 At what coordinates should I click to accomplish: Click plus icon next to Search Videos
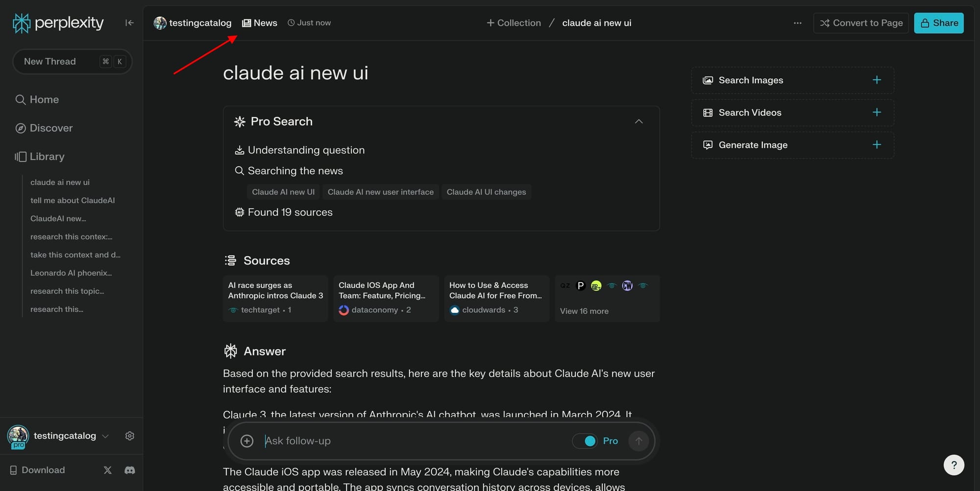(x=877, y=112)
